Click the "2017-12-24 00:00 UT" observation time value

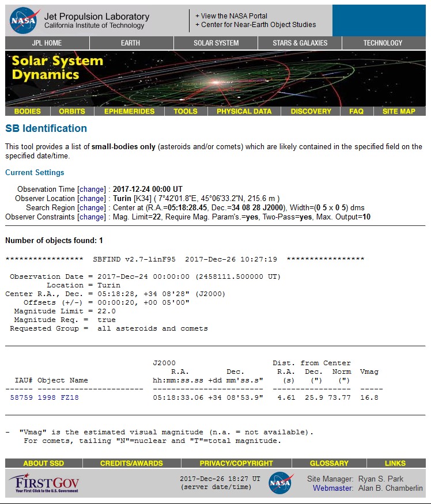148,190
